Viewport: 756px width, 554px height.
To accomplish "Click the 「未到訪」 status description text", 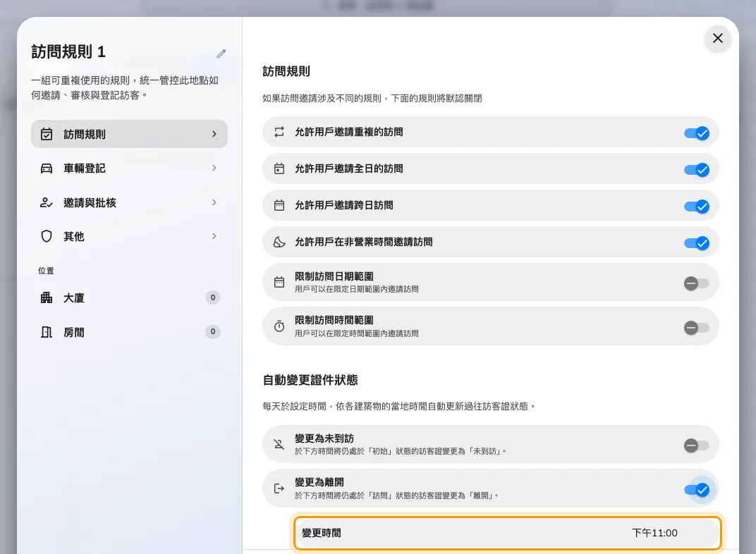I will click(x=400, y=451).
